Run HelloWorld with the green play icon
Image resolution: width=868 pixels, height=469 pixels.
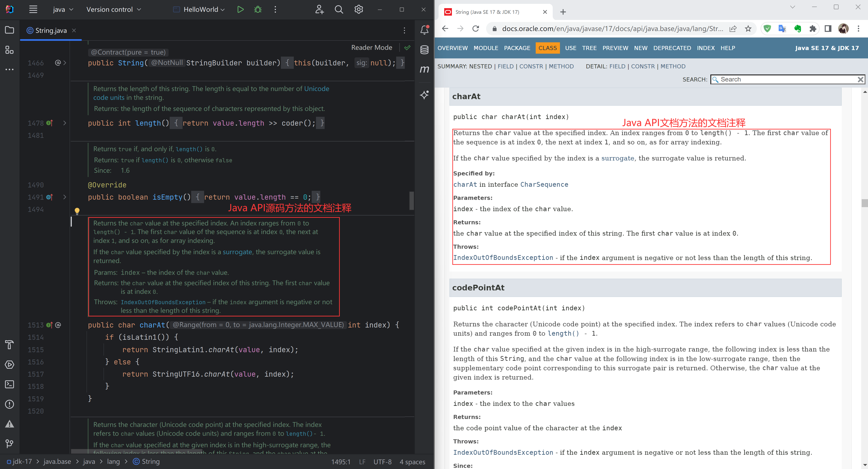(x=240, y=10)
